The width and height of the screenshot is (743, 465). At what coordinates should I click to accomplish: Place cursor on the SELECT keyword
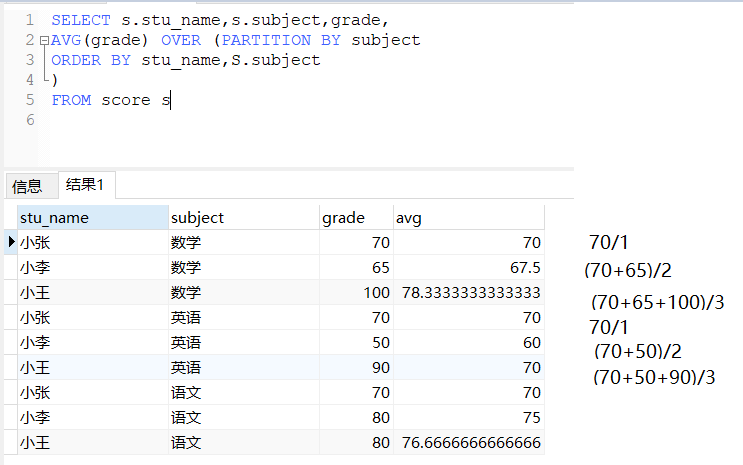click(x=81, y=20)
